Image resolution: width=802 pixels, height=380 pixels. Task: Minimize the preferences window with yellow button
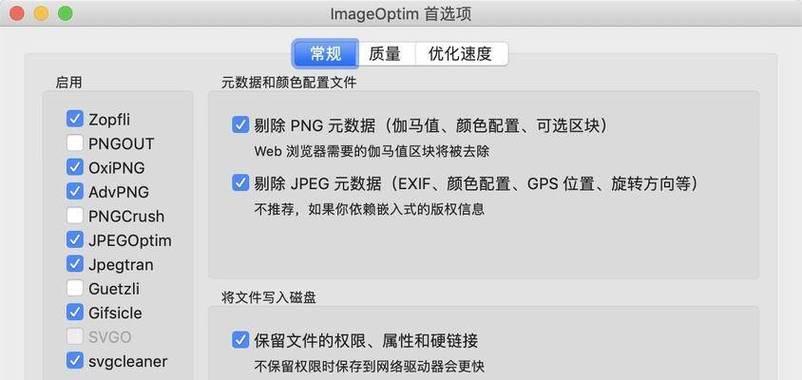click(41, 13)
